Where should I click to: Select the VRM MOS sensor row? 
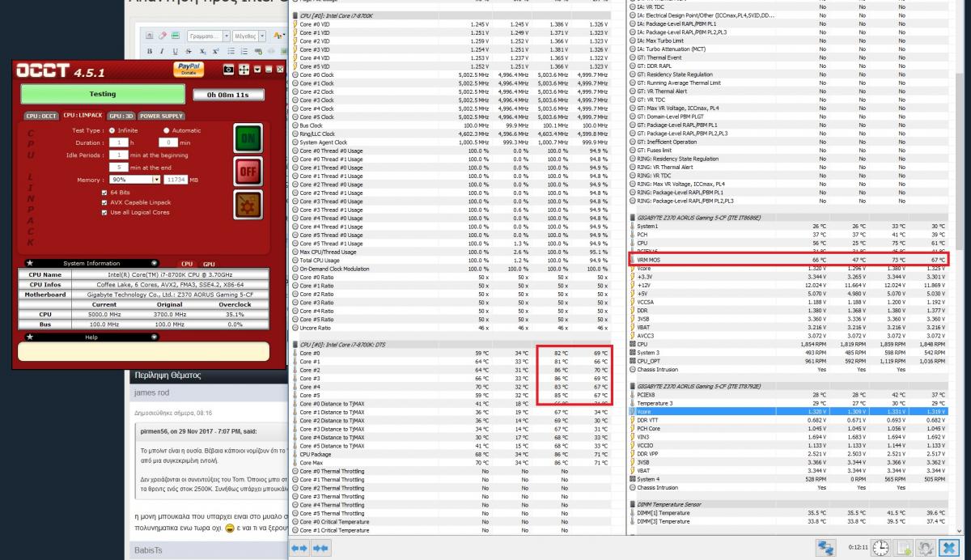[787, 260]
